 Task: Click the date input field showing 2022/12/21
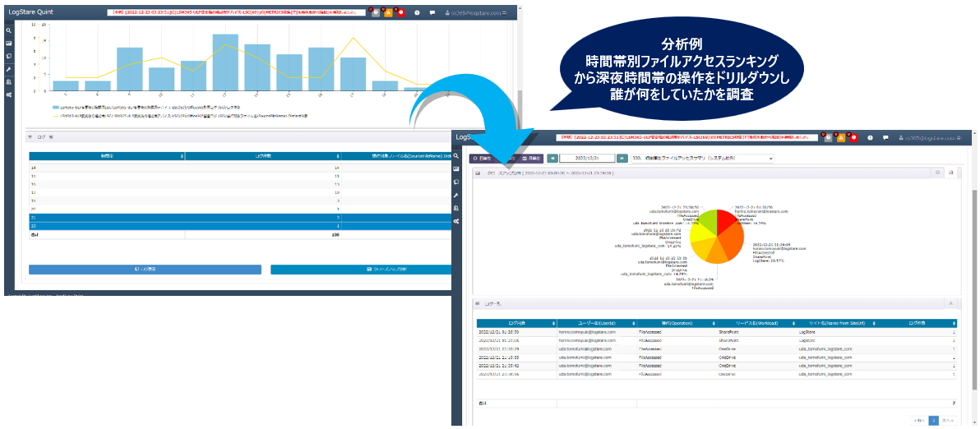point(588,157)
